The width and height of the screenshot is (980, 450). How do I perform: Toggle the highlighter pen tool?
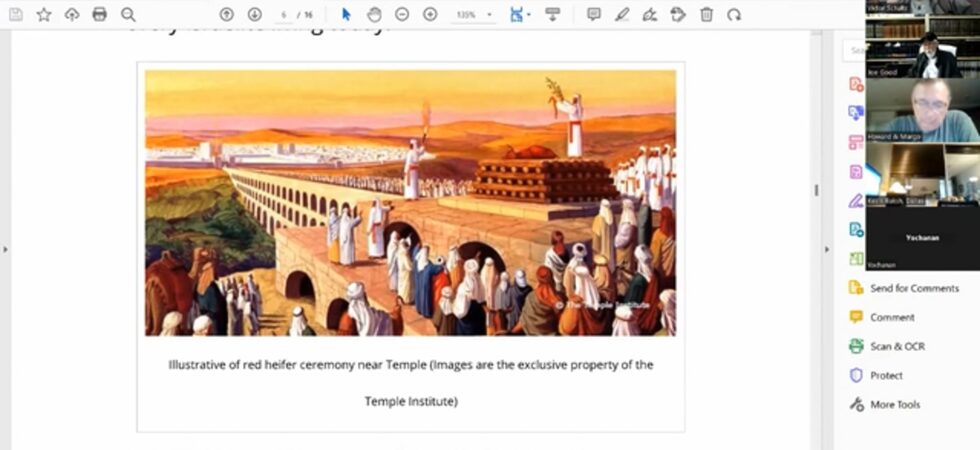pos(622,14)
